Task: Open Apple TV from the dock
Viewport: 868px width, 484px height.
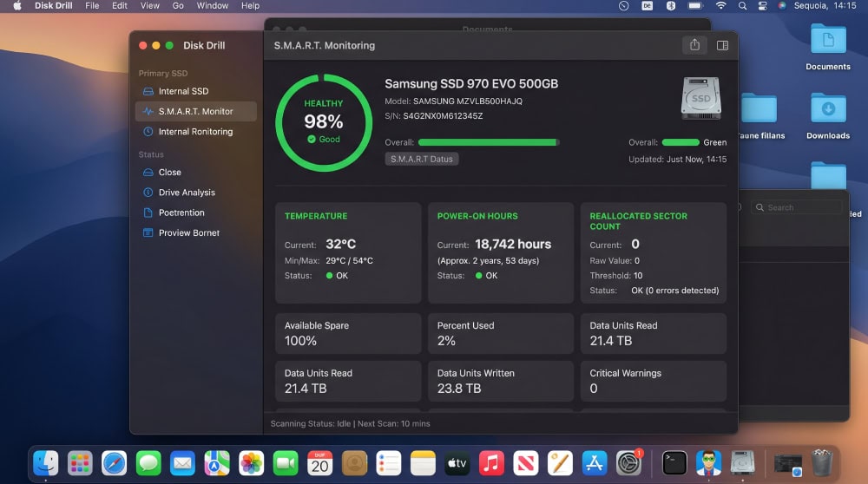Action: (457, 463)
